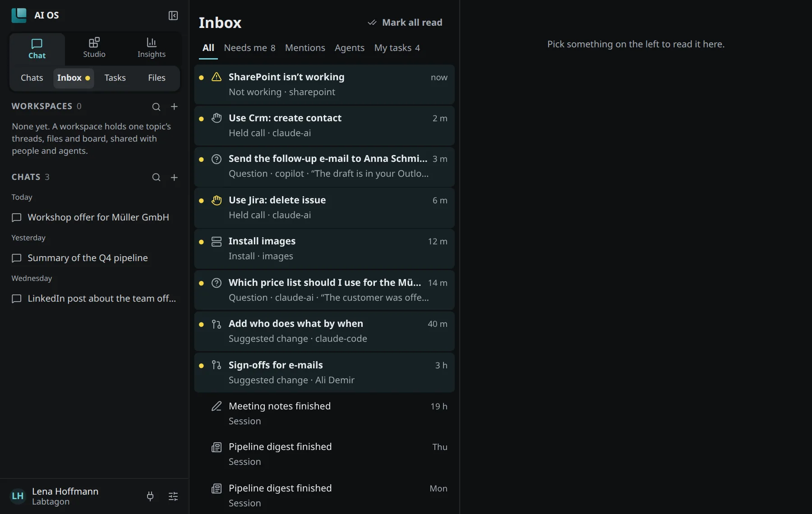Select the All inbox filter
The width and height of the screenshot is (812, 514).
click(208, 48)
